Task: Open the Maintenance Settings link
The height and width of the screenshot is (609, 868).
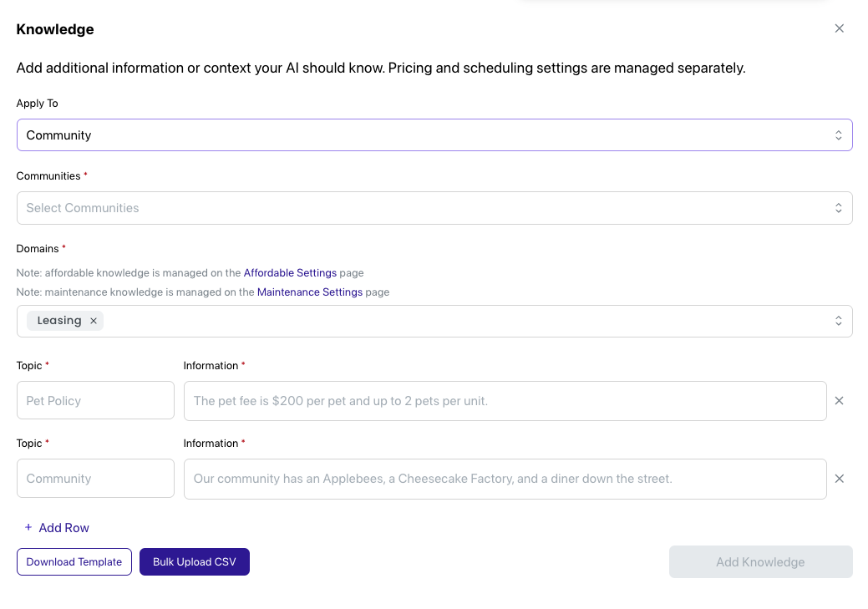Action: click(309, 292)
